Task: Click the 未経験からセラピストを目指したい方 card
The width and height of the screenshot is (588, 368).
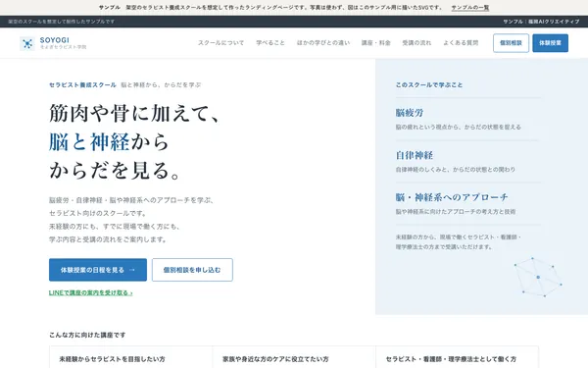Action: [130, 358]
